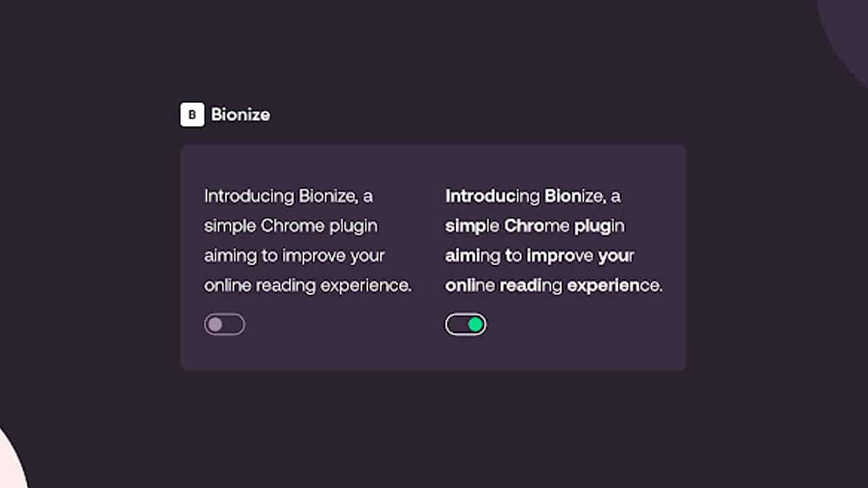
Task: Click "Bionize," in the plain left paragraph
Action: click(328, 196)
